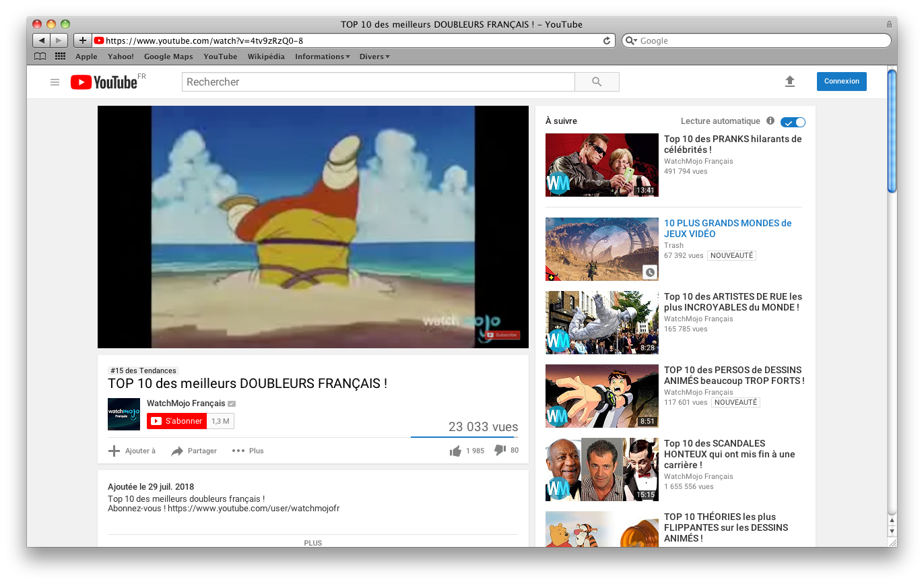Toggle the Lecture automatique autoplay switch
Screen dimensions: 924x584
[793, 122]
